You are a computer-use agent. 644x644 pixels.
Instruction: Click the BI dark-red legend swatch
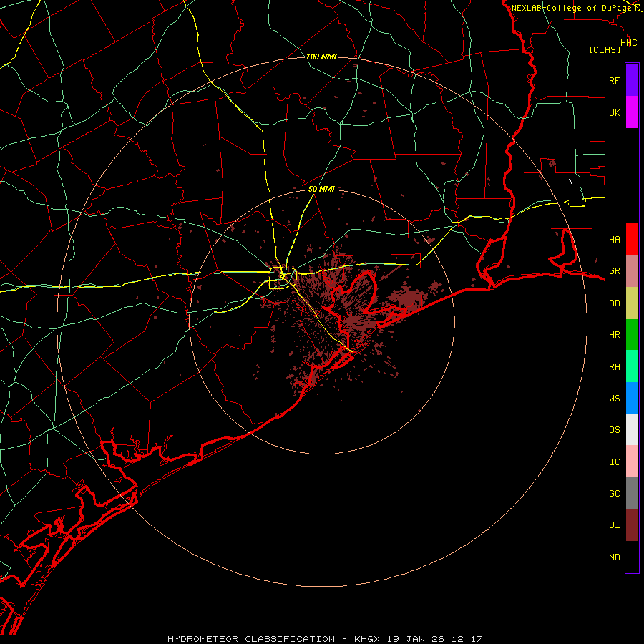coord(632,525)
